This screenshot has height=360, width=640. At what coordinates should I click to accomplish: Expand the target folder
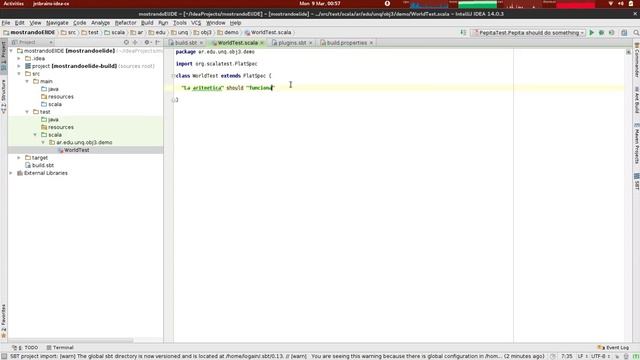pyautogui.click(x=19, y=158)
